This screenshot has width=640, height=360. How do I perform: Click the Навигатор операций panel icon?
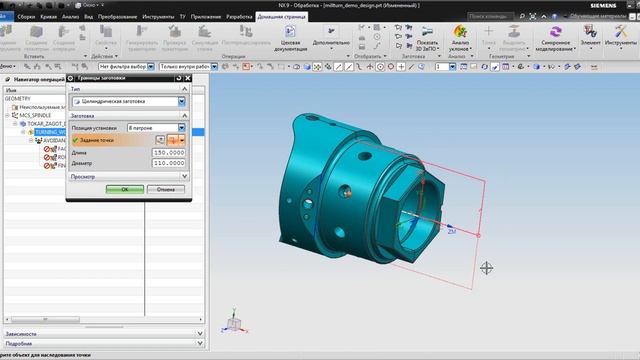[x=8, y=80]
